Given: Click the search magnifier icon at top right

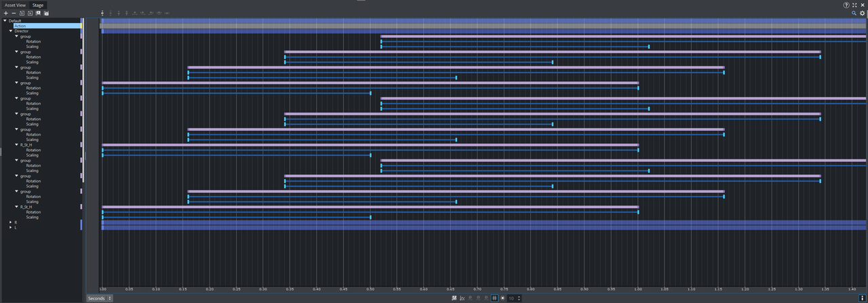Looking at the screenshot, I should (x=854, y=13).
